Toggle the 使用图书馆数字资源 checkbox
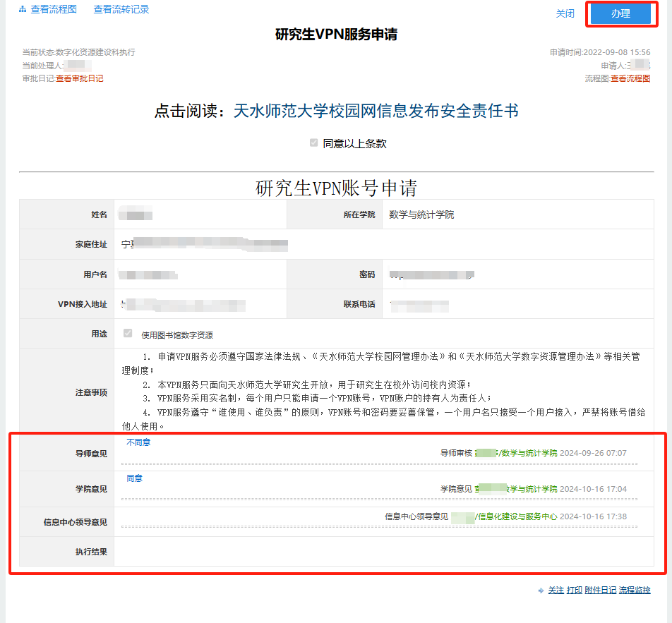Image resolution: width=672 pixels, height=623 pixels. click(x=128, y=334)
